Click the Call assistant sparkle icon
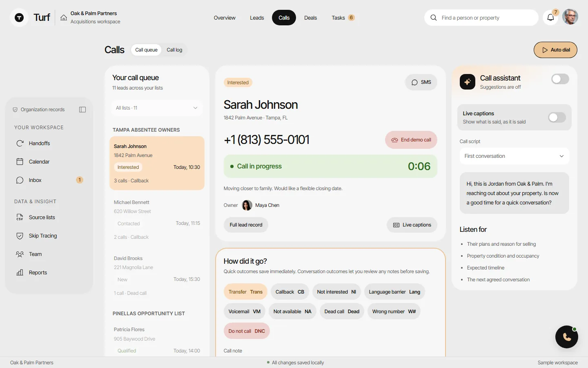 coord(468,82)
